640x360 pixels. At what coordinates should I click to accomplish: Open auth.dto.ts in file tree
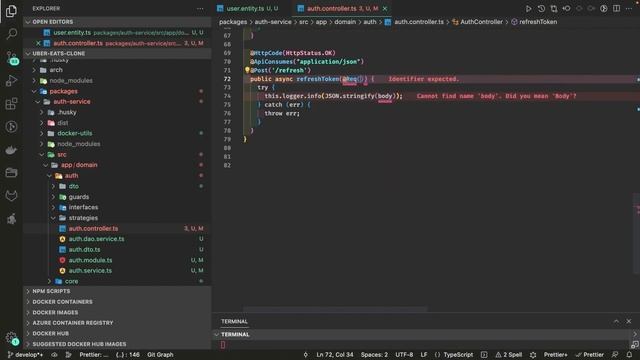(84, 249)
